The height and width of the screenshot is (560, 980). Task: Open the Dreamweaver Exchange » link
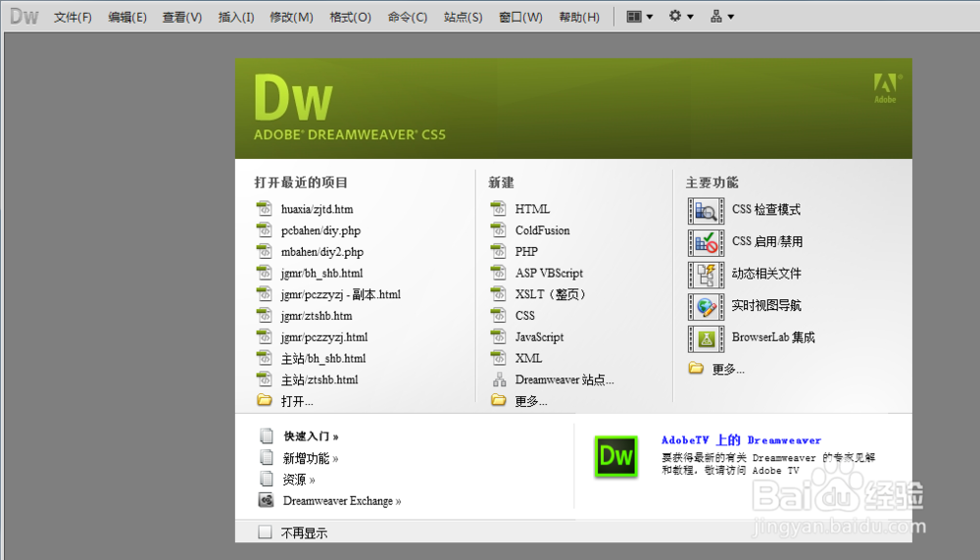[x=342, y=500]
